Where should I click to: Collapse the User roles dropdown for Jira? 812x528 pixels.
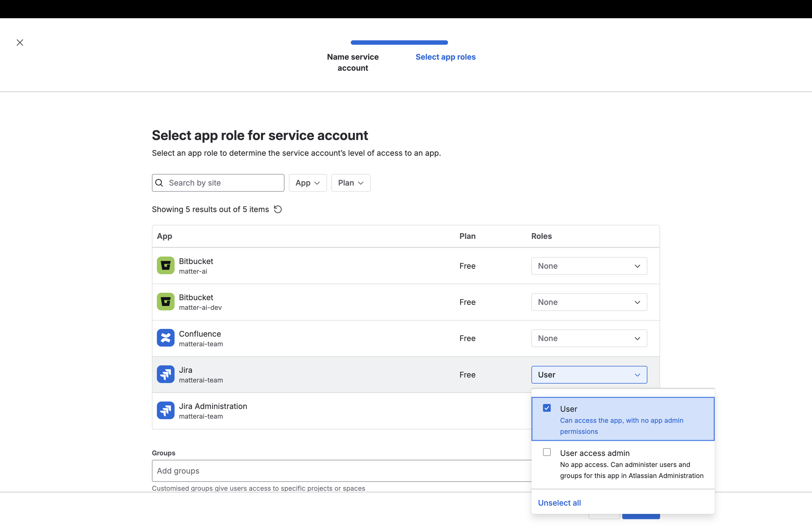point(589,374)
